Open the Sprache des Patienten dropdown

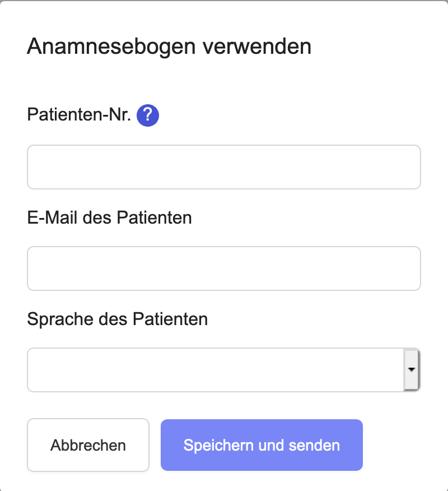[x=223, y=370]
